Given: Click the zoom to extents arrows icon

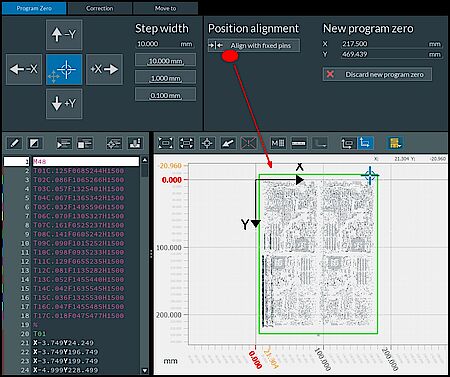Looking at the screenshot, I should 186,143.
